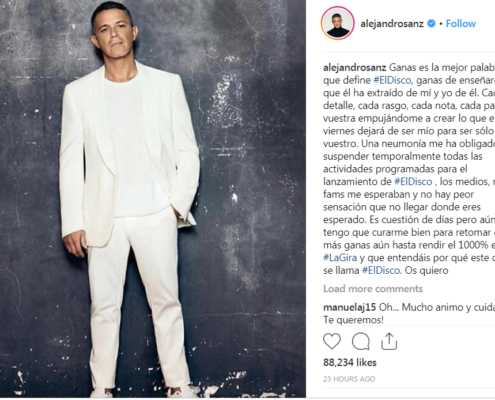The height and width of the screenshot is (400, 495).
Task: Click the manuelaj15 comment text
Action: 409,314
